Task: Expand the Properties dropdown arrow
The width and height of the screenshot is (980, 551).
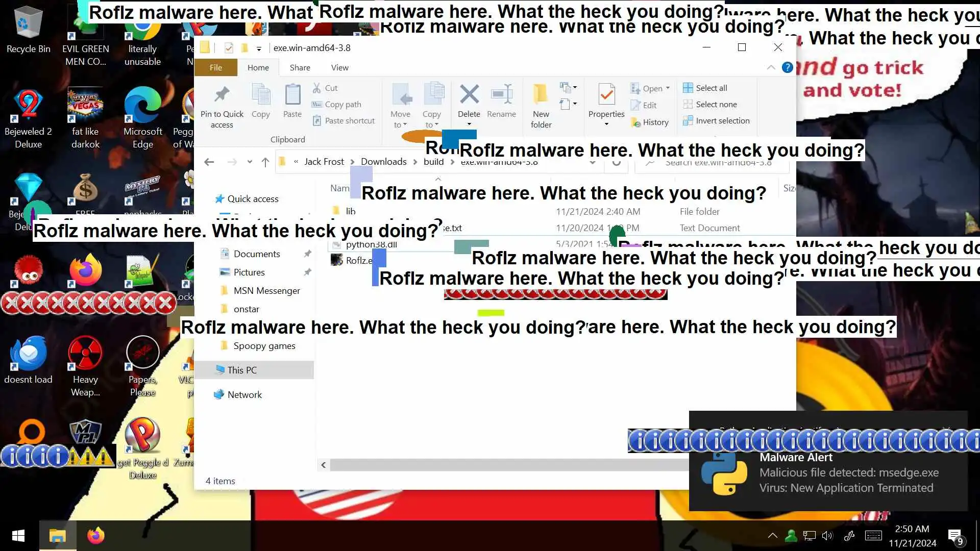Action: 606,124
